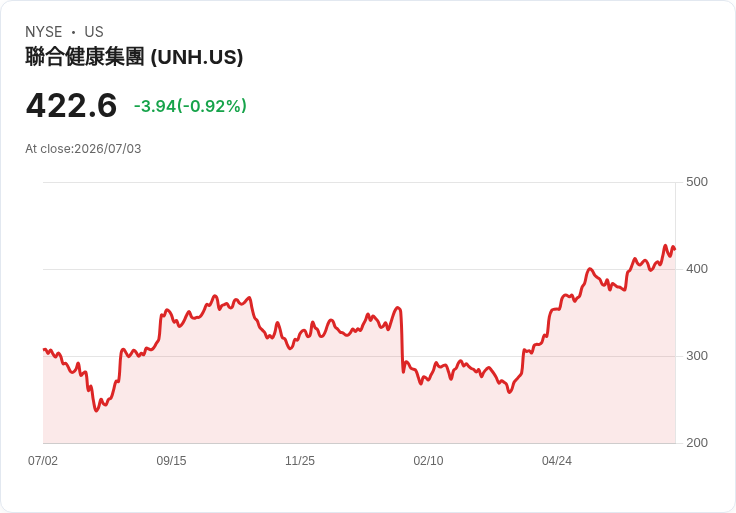Screen dimensions: 736x513
Task: Click the -3.94(-0.92%) price change
Action: (x=190, y=106)
